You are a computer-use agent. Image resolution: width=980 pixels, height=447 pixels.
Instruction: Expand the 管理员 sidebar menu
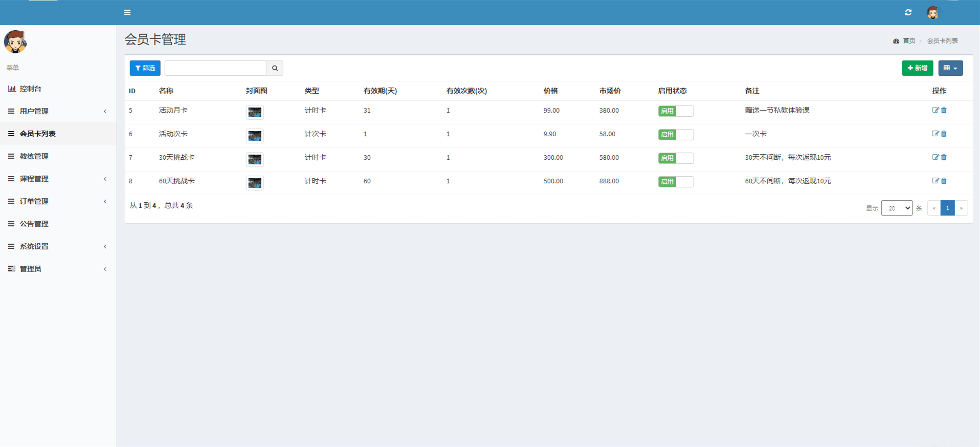coord(58,269)
